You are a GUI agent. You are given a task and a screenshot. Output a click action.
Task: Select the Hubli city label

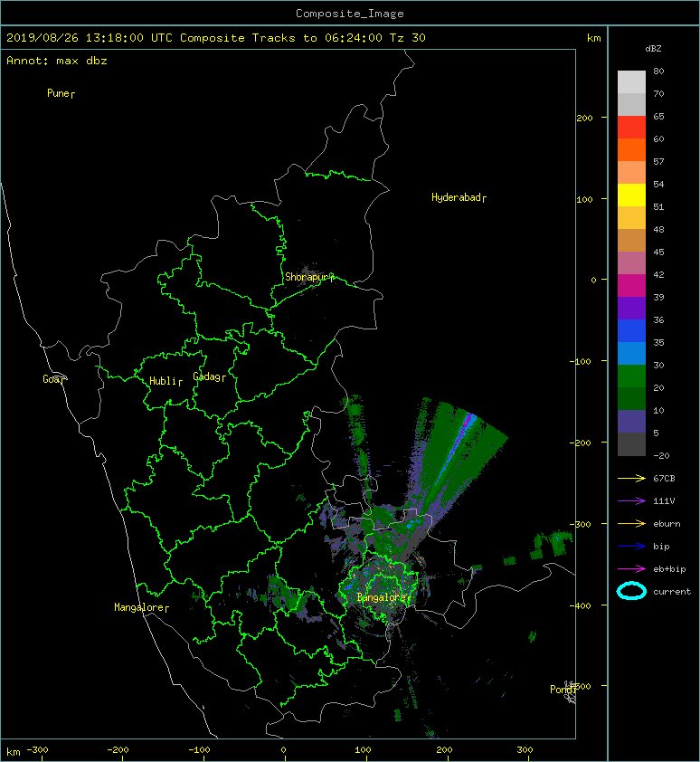163,381
